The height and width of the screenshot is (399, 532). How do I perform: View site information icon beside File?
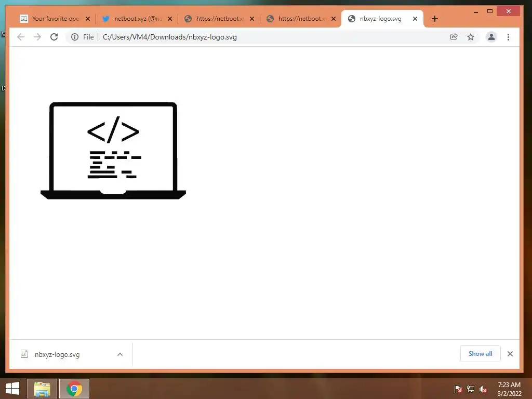[x=75, y=37]
